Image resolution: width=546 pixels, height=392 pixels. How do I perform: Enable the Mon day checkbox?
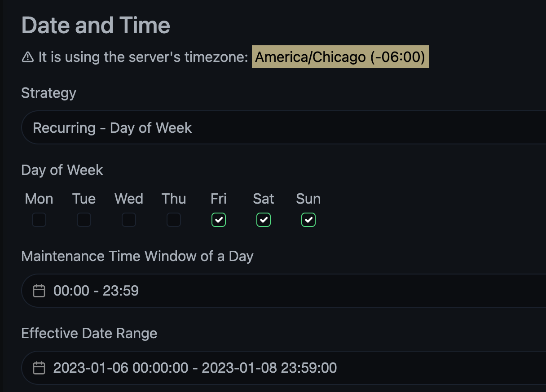39,220
